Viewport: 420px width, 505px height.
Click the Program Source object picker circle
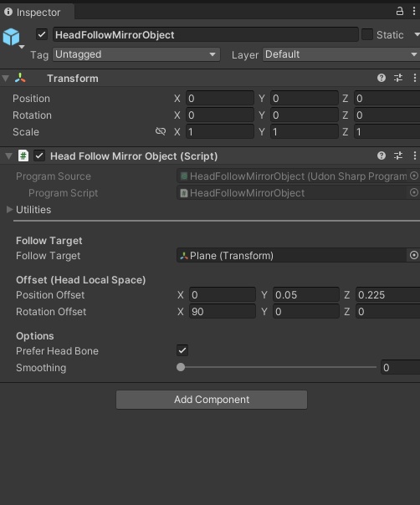[x=414, y=176]
